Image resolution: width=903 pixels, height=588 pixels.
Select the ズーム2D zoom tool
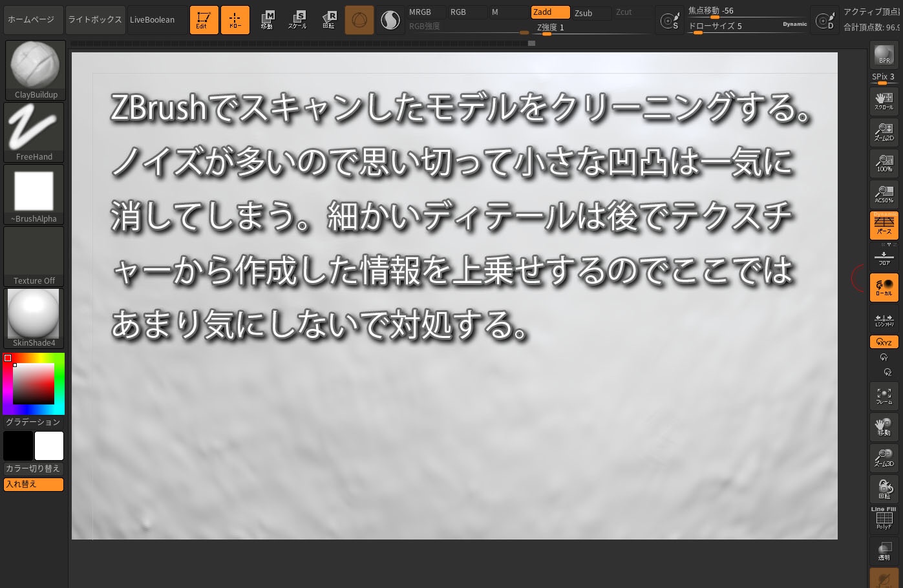pos(884,132)
